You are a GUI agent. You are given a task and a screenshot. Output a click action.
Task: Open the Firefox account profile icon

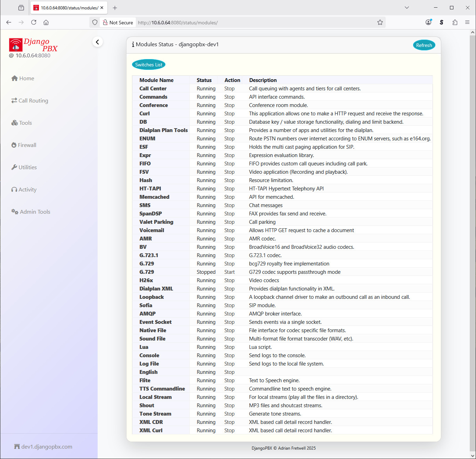pyautogui.click(x=428, y=23)
